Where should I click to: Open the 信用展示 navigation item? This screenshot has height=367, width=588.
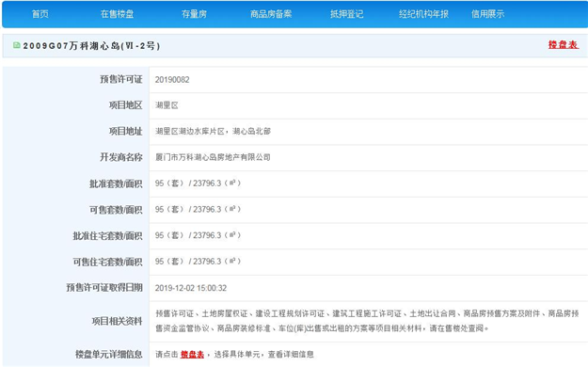pos(487,14)
